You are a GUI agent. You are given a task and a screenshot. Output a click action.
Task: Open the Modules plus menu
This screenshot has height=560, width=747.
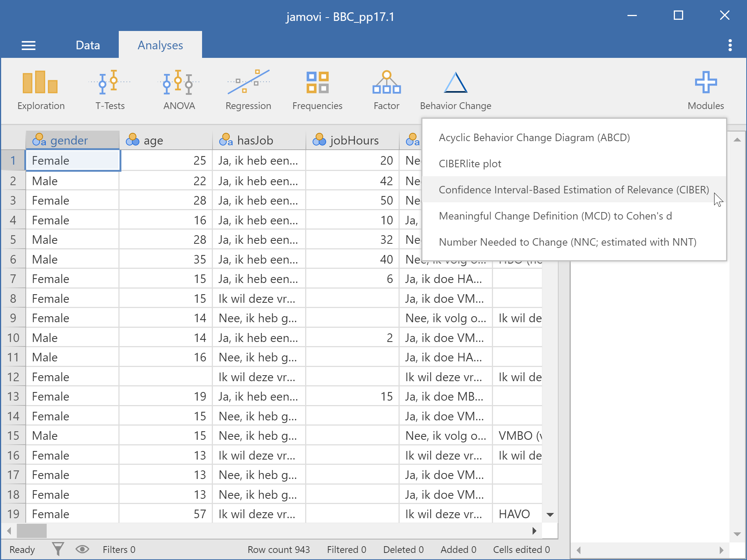pyautogui.click(x=706, y=90)
